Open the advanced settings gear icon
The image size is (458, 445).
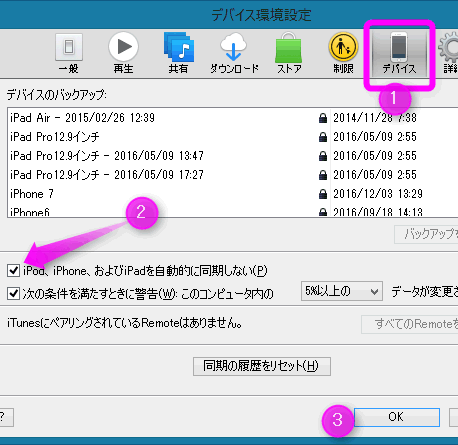[x=448, y=53]
